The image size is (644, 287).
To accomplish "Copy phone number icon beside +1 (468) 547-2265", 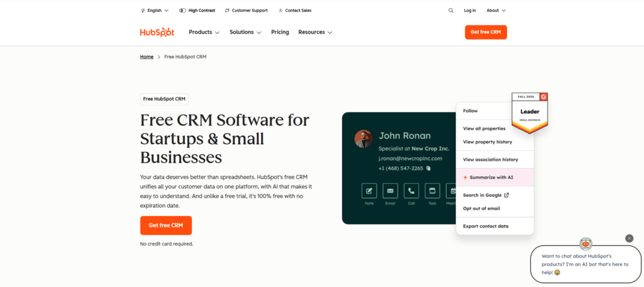I will point(428,168).
